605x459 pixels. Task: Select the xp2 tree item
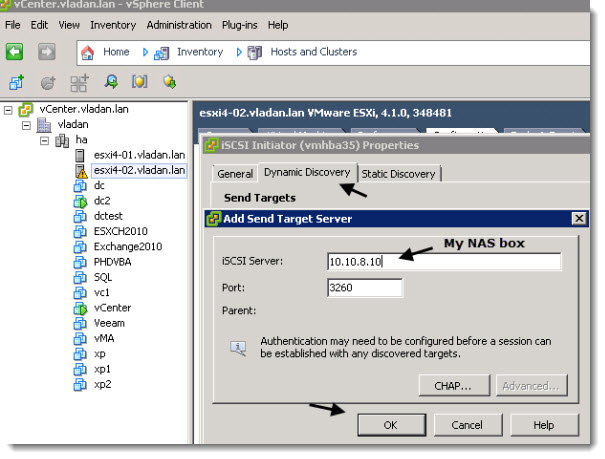click(103, 385)
